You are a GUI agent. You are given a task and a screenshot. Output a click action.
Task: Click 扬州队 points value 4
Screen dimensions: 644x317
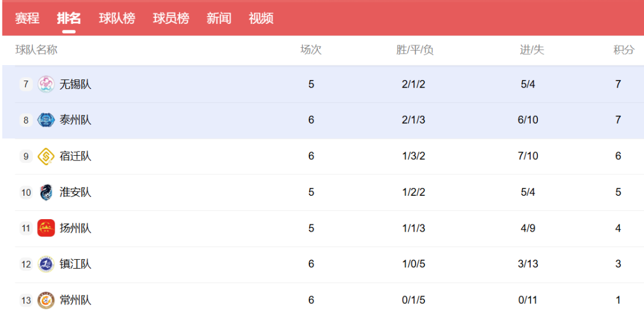coord(618,228)
